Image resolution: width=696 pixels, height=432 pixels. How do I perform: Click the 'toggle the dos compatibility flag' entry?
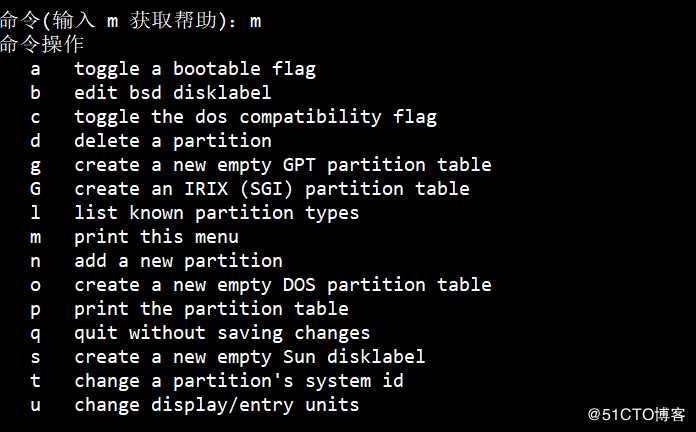(x=255, y=117)
